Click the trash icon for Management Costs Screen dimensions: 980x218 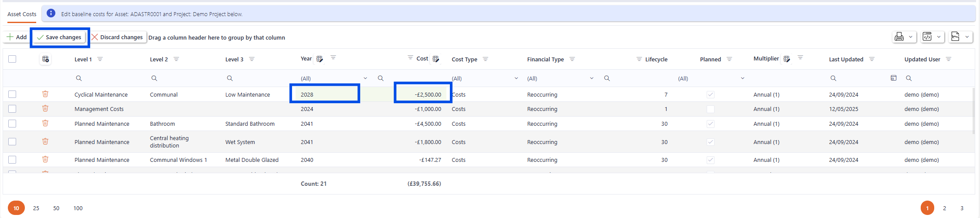pos(45,108)
